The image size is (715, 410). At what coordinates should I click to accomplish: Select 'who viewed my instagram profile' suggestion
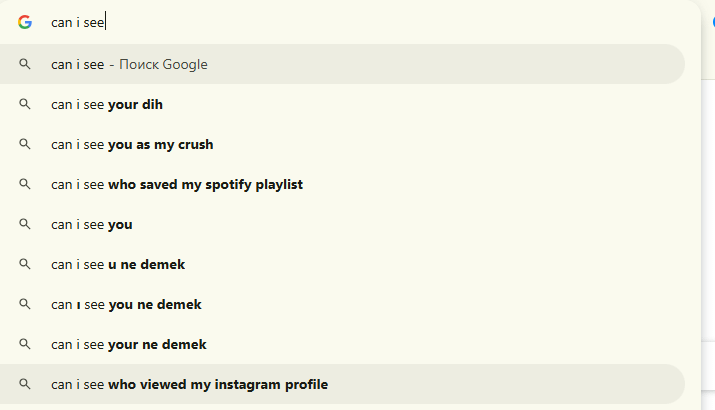(342, 384)
